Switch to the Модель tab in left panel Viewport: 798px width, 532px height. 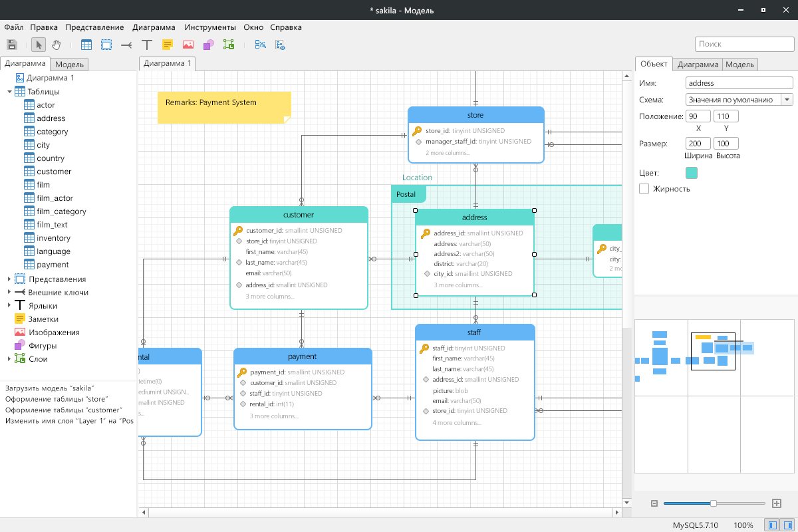pyautogui.click(x=69, y=65)
